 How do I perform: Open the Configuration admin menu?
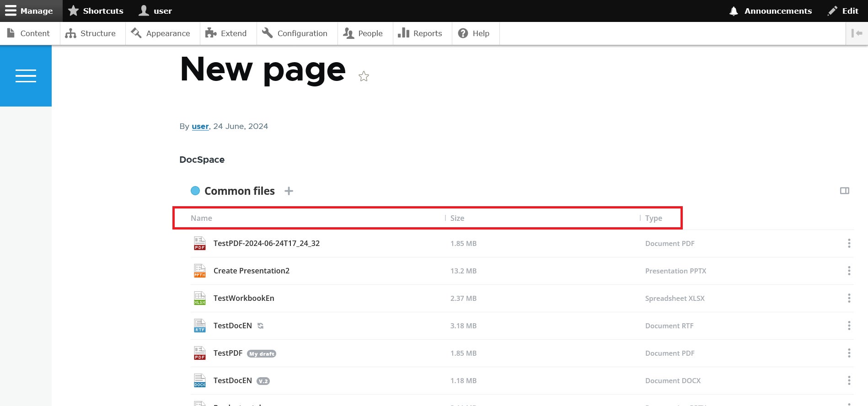click(297, 33)
